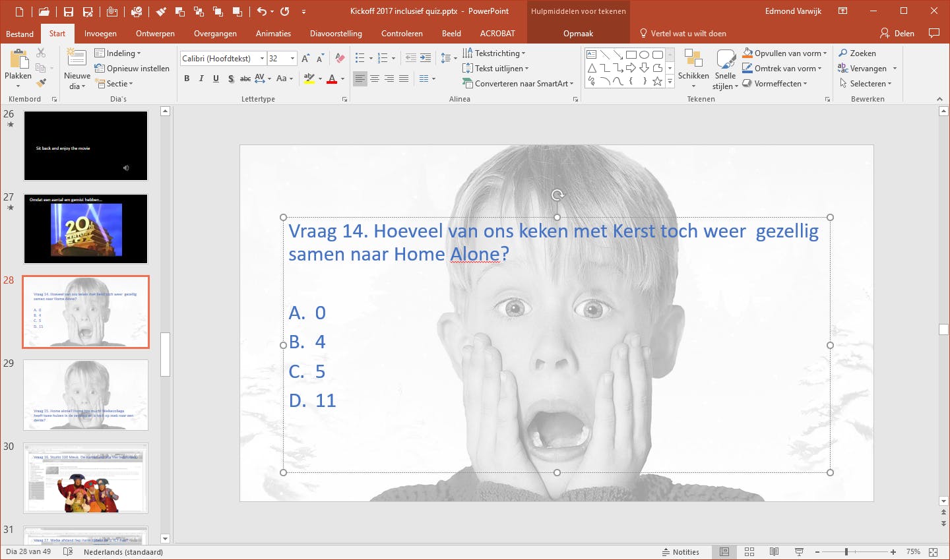The height and width of the screenshot is (560, 950).
Task: Pick the rectangle shape in the gallery
Action: 631,55
